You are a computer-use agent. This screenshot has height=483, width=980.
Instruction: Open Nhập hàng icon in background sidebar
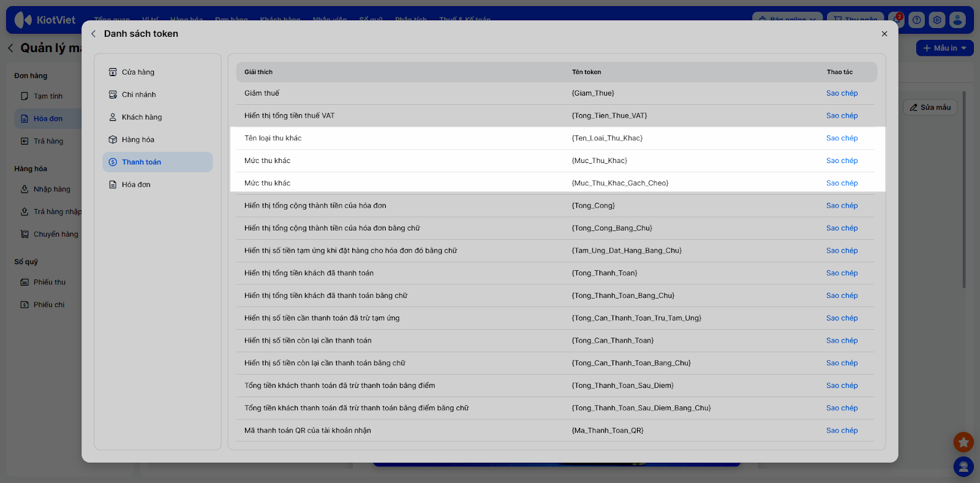tap(24, 189)
